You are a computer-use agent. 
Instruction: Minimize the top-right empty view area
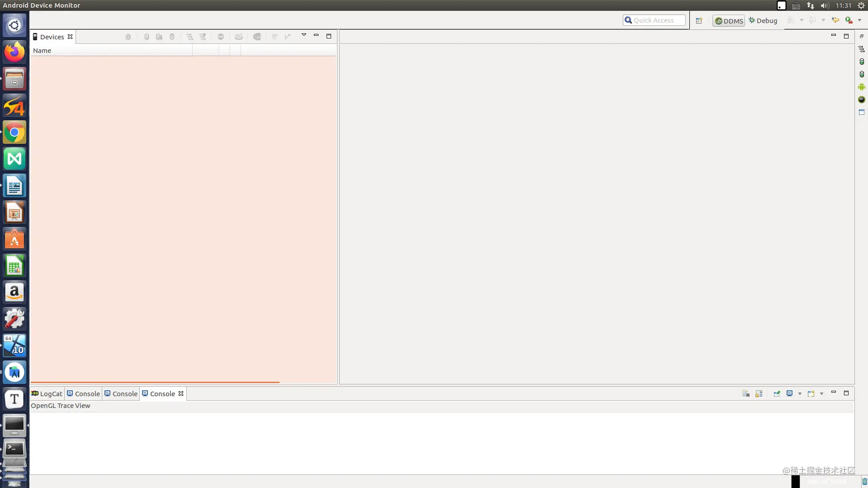pos(834,35)
